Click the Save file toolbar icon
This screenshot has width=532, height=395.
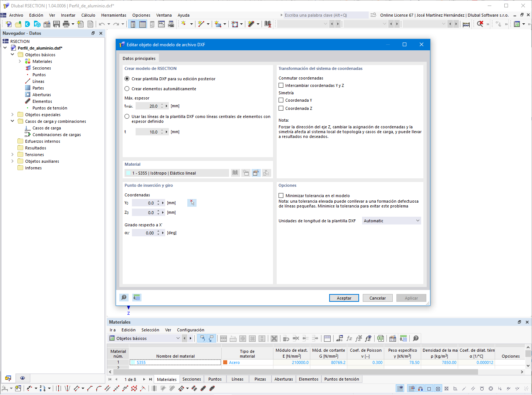point(57,24)
